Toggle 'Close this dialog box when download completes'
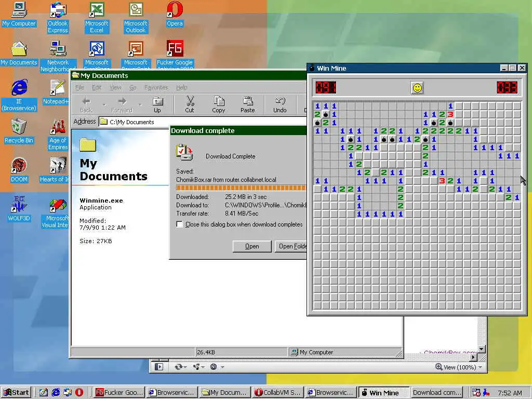532x399 pixels. 179,224
